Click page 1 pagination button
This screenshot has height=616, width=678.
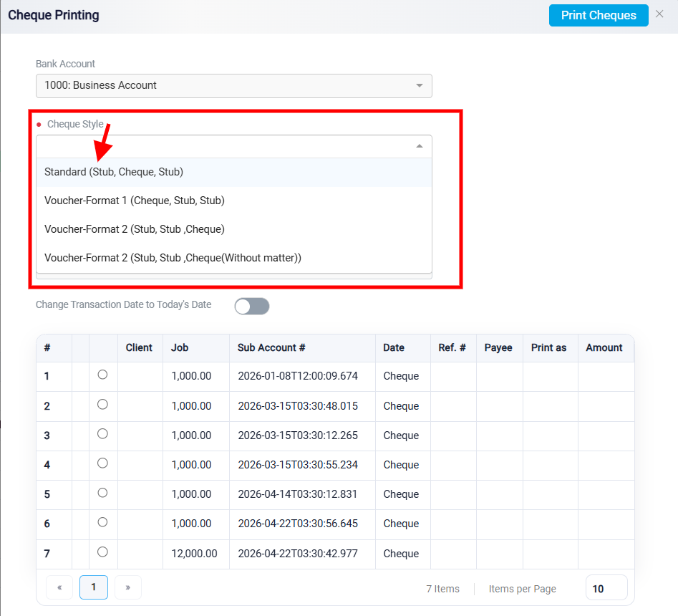93,587
